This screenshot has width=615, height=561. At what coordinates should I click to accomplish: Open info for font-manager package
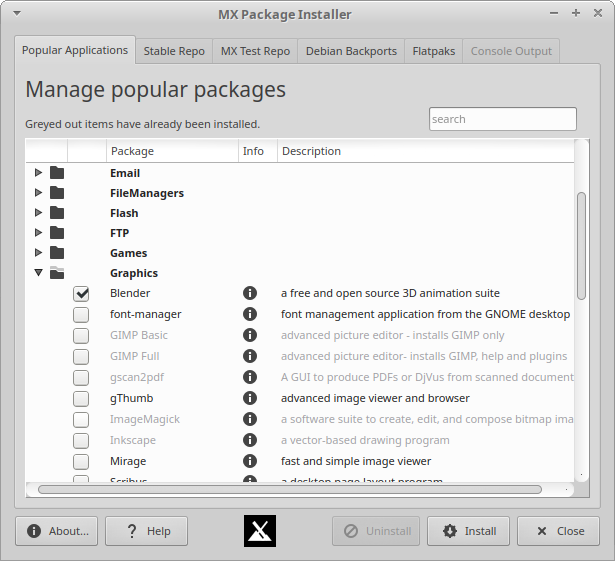(x=250, y=314)
